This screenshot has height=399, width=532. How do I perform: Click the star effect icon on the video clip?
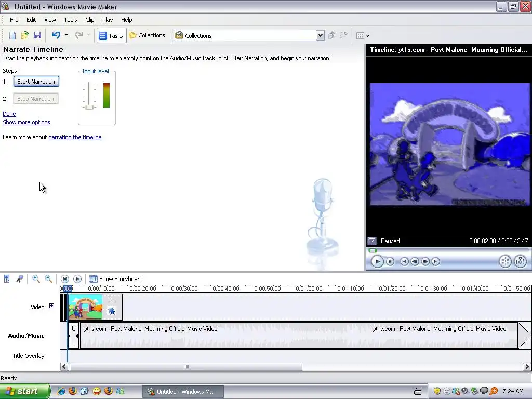pyautogui.click(x=111, y=311)
